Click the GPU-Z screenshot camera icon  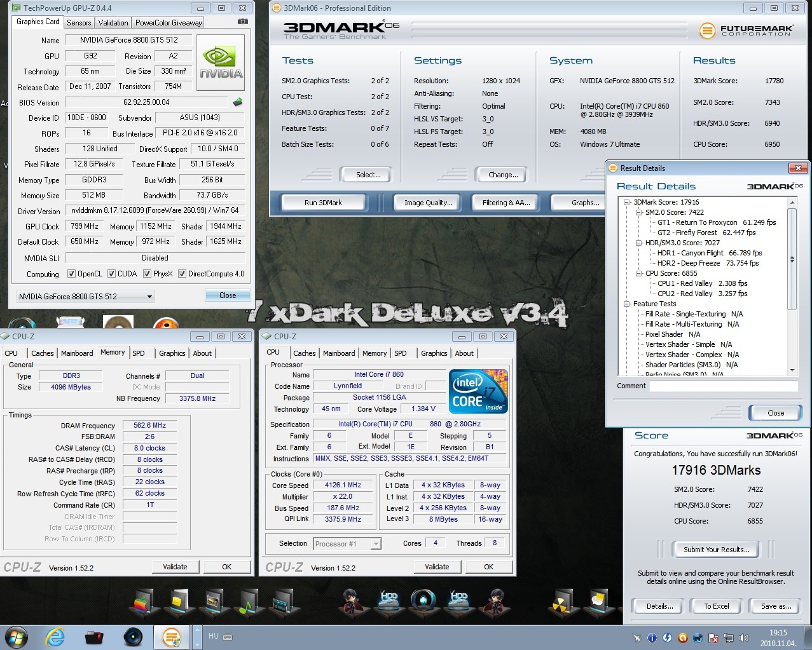pos(242,22)
